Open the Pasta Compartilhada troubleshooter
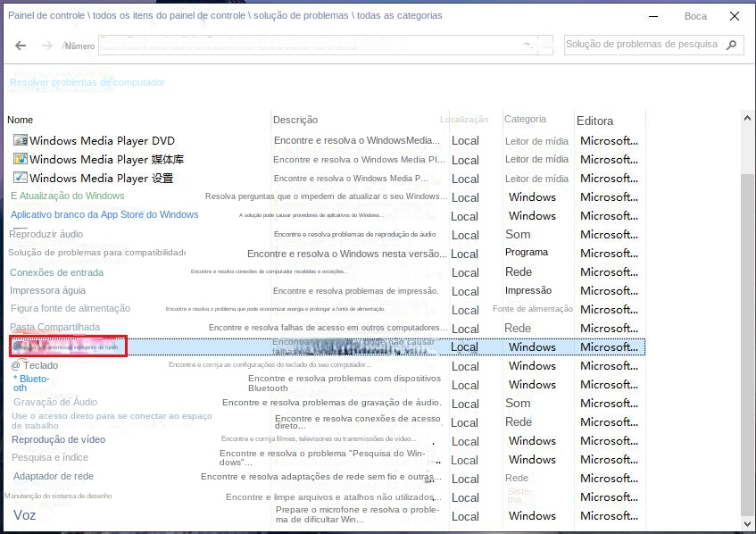 [x=54, y=327]
